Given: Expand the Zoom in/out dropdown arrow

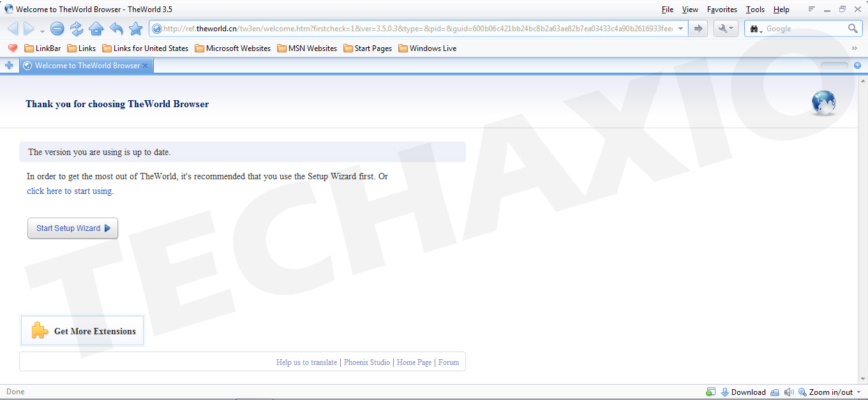Looking at the screenshot, I should 859,392.
